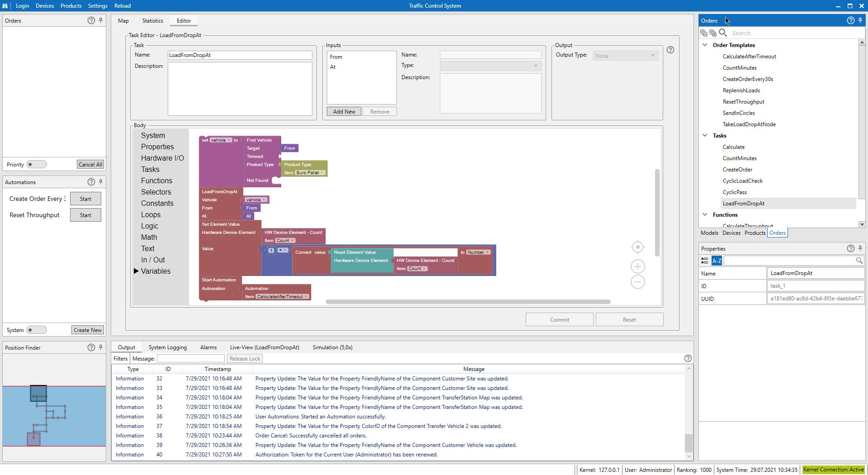Image resolution: width=868 pixels, height=475 pixels.
Task: Pin the Position Finder panel
Action: point(101,347)
